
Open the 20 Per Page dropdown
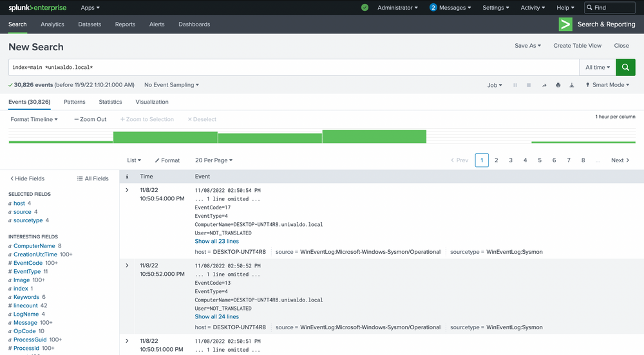point(214,160)
